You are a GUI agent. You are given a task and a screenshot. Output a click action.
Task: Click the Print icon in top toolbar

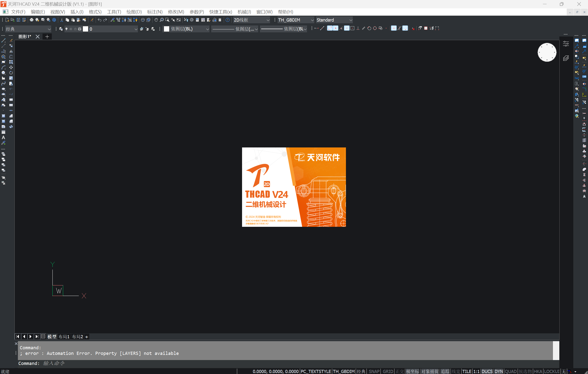point(32,20)
